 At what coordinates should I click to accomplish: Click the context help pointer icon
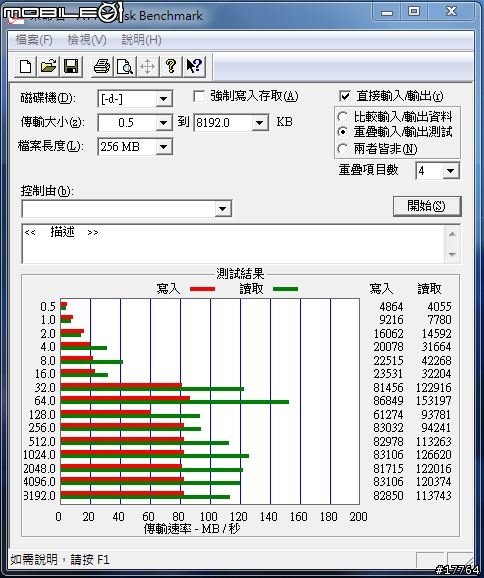point(194,67)
